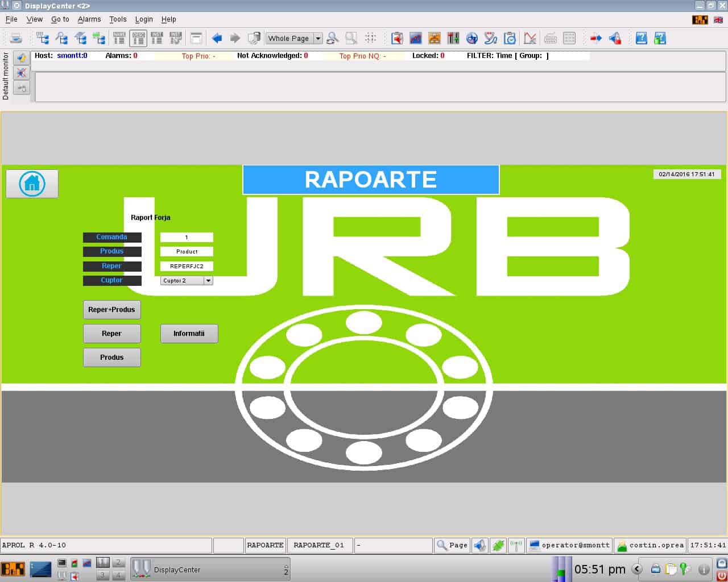
Task: Click the globe icon in toolbar
Action: tap(471, 38)
